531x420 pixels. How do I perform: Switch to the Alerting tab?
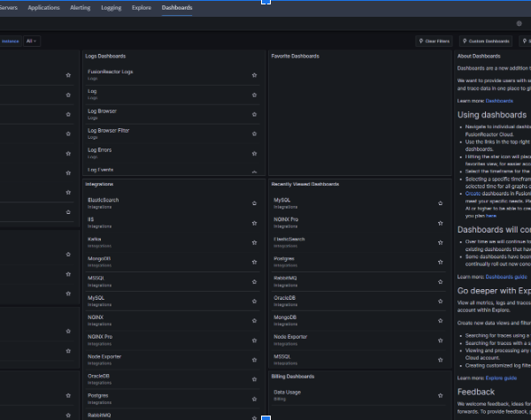(x=81, y=7)
